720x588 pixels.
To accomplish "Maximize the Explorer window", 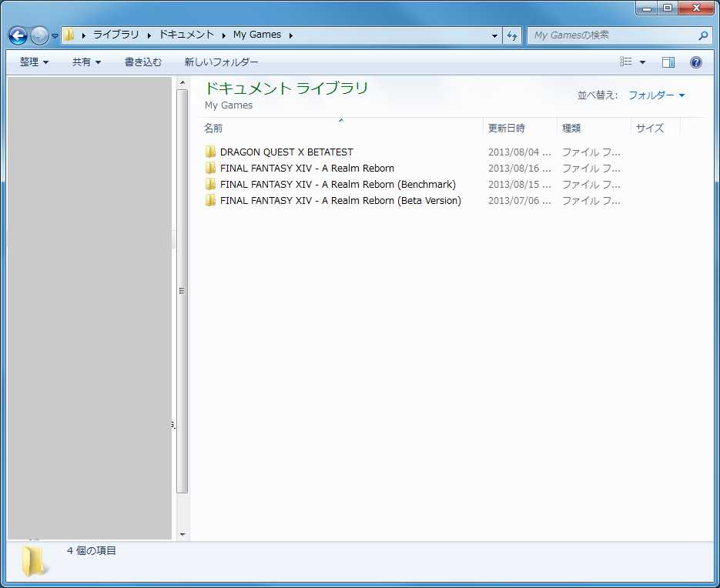I will [668, 8].
